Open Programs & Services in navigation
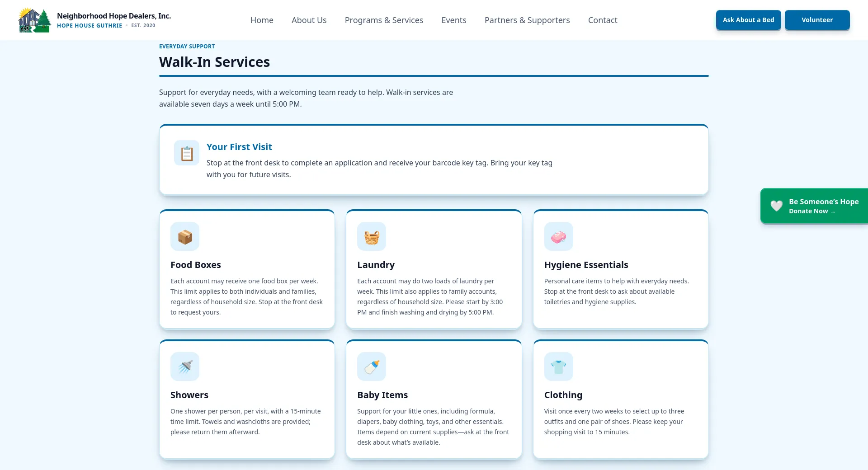This screenshot has width=868, height=470. 384,20
